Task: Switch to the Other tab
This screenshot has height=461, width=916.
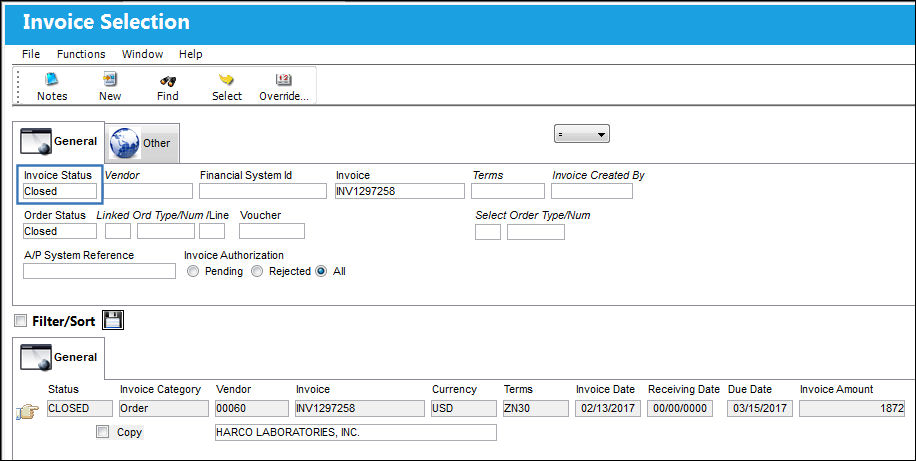Action: tap(143, 143)
